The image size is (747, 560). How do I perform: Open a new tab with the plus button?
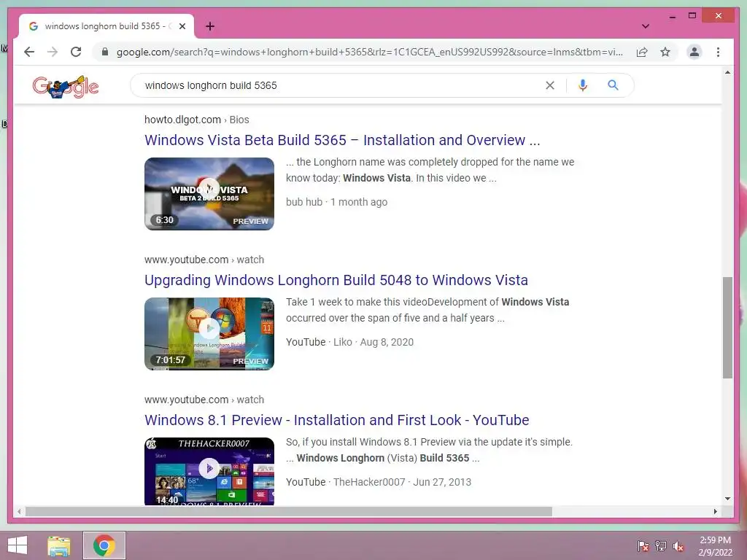210,26
